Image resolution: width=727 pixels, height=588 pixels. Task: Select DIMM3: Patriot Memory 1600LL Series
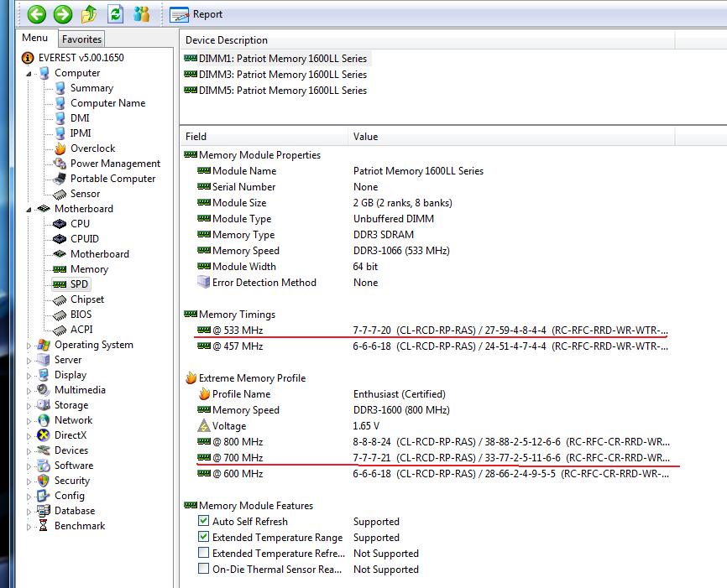click(x=277, y=74)
